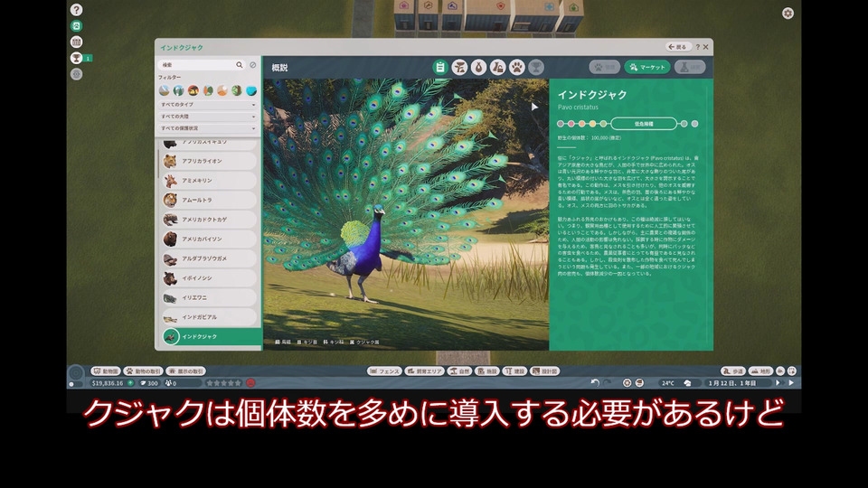Screen dimensions: 868x488
Task: Open the 建設 construction menu
Action: point(514,371)
